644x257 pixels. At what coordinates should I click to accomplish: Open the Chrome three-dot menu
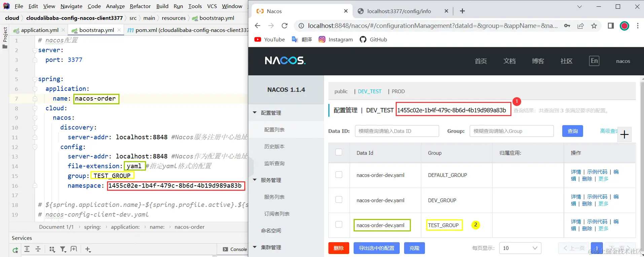638,26
